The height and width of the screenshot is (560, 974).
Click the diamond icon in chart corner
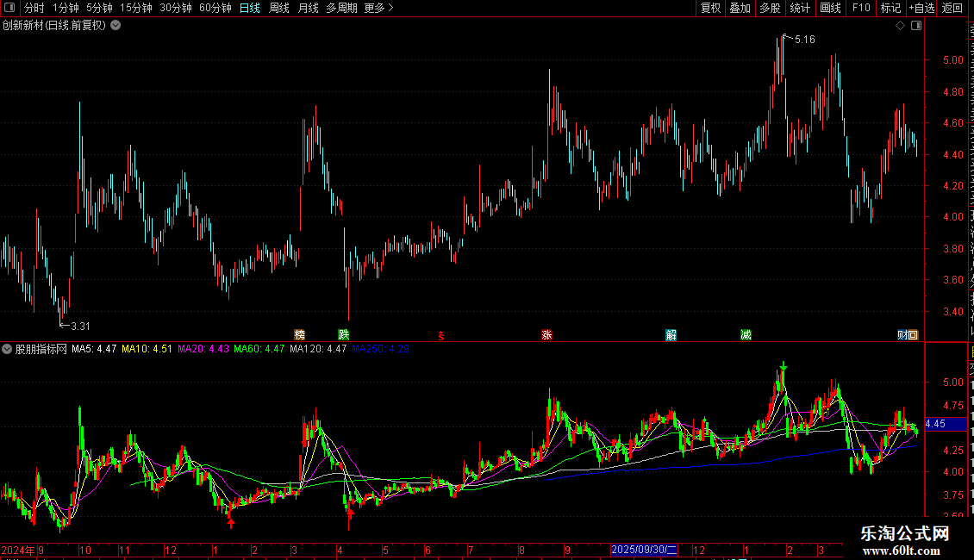[x=900, y=26]
